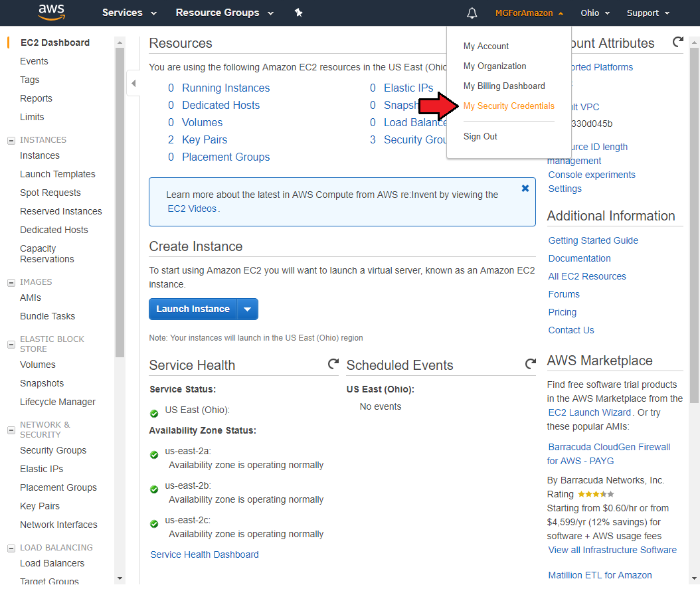Open Matillion ETL for Amazon listing

(600, 575)
